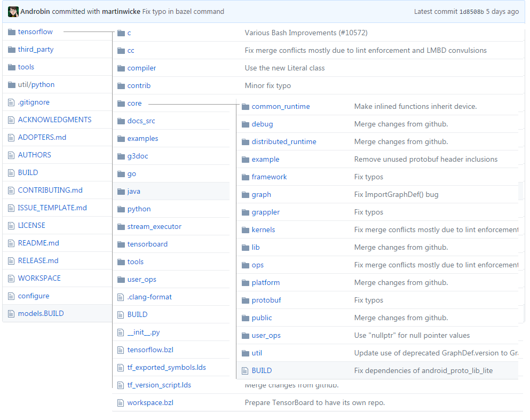Click folder icon beside java
The height and width of the screenshot is (420, 530).
121,192
